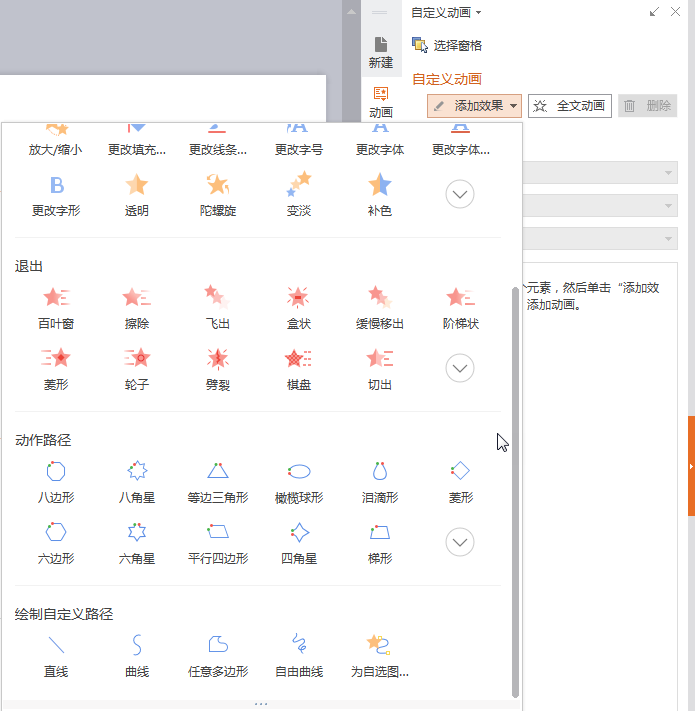The width and height of the screenshot is (695, 711).
Task: Expand more 动作路径 motion paths
Action: (459, 542)
